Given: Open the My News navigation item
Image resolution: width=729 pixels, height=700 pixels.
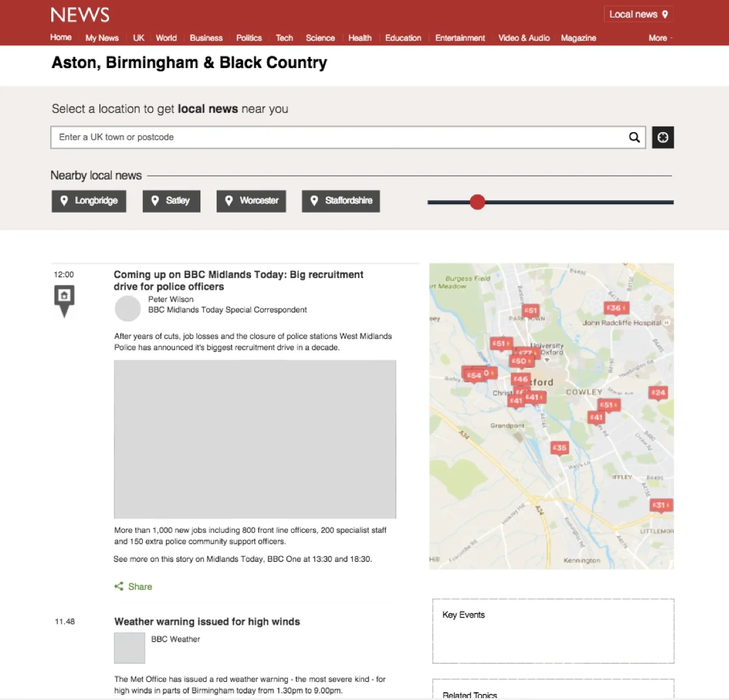Looking at the screenshot, I should click(102, 38).
